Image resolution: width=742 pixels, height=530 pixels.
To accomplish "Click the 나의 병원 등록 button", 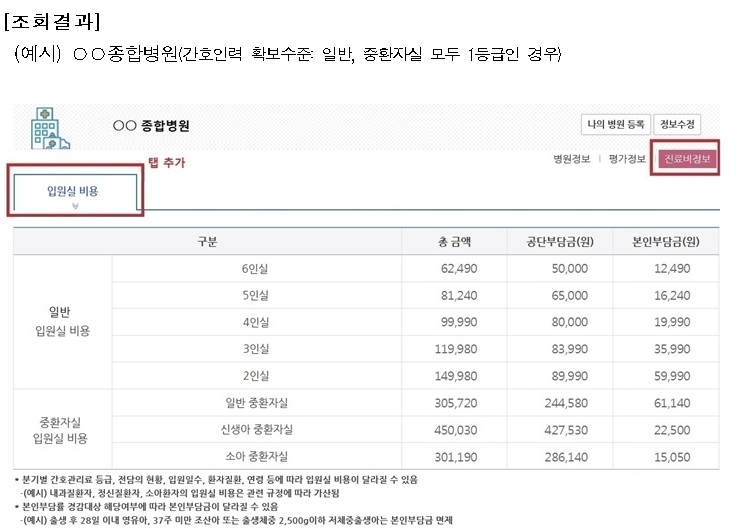I will 616,124.
